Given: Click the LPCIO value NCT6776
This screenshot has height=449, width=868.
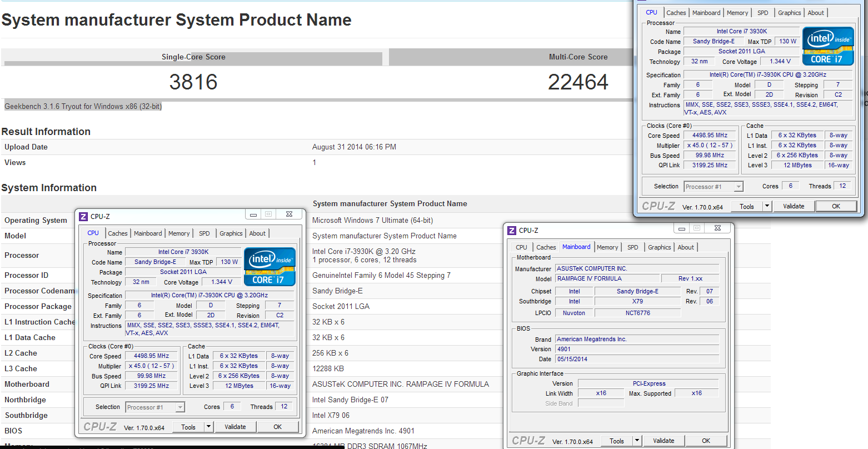Looking at the screenshot, I should pos(637,313).
